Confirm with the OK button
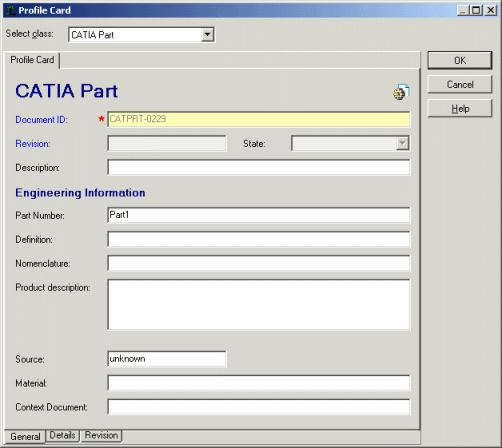The width and height of the screenshot is (502, 448). click(x=460, y=60)
